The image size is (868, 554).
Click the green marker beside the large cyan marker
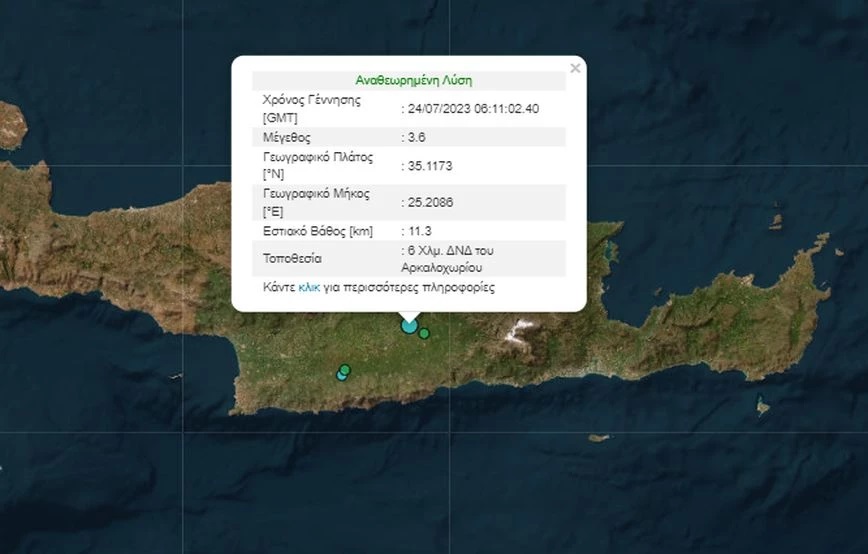[x=424, y=333]
